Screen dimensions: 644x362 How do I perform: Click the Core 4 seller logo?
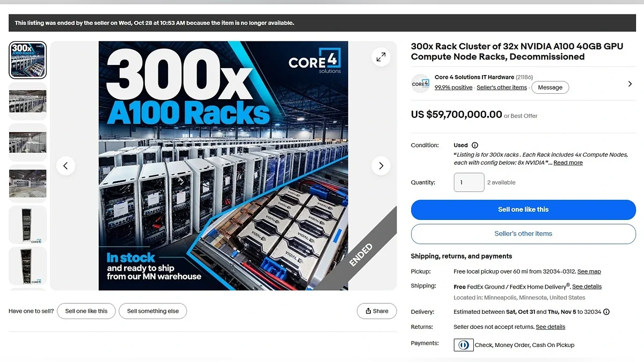pyautogui.click(x=420, y=83)
